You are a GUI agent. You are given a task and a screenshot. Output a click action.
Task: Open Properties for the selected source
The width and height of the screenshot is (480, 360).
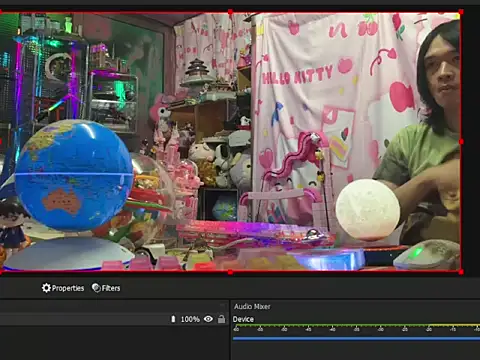(x=63, y=288)
